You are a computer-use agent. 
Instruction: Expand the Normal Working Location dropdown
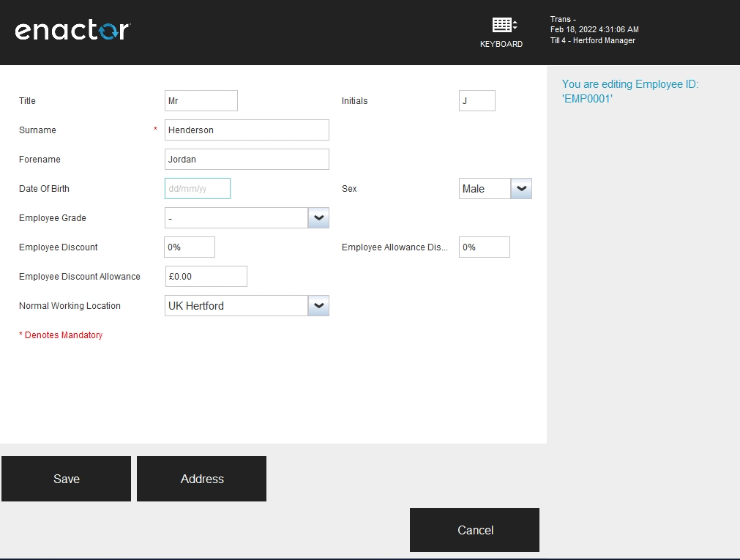pos(318,305)
